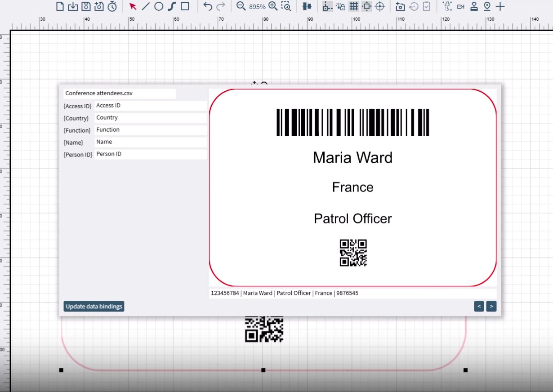This screenshot has height=392, width=553.
Task: Select the circle shape tool
Action: [159, 6]
